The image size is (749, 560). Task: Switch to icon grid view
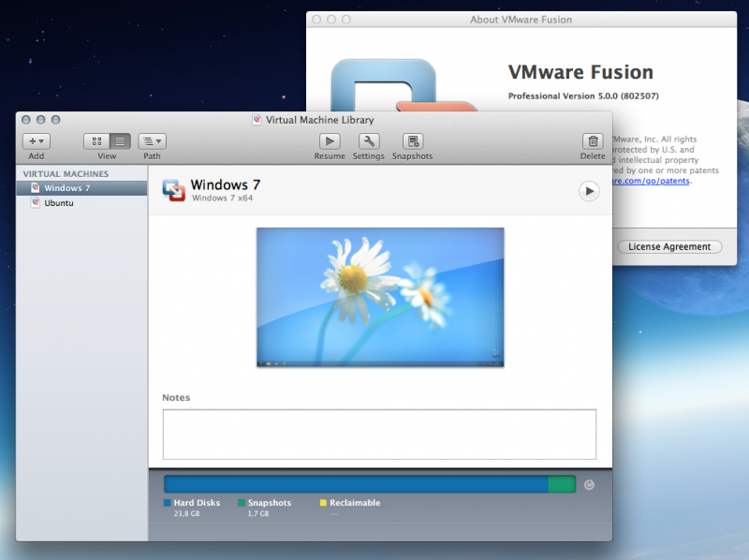(97, 141)
